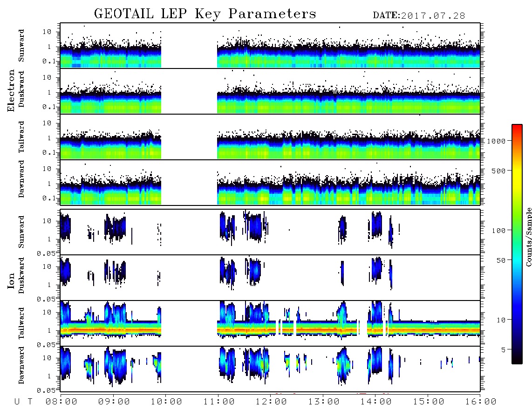This screenshot has width=532, height=410.
Task: Click the 10:00 time axis label
Action: (166, 402)
